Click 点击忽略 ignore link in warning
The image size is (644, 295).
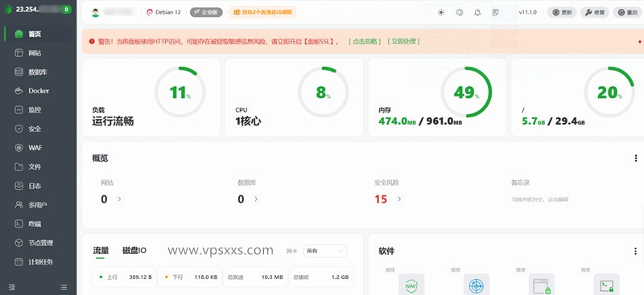tap(365, 42)
